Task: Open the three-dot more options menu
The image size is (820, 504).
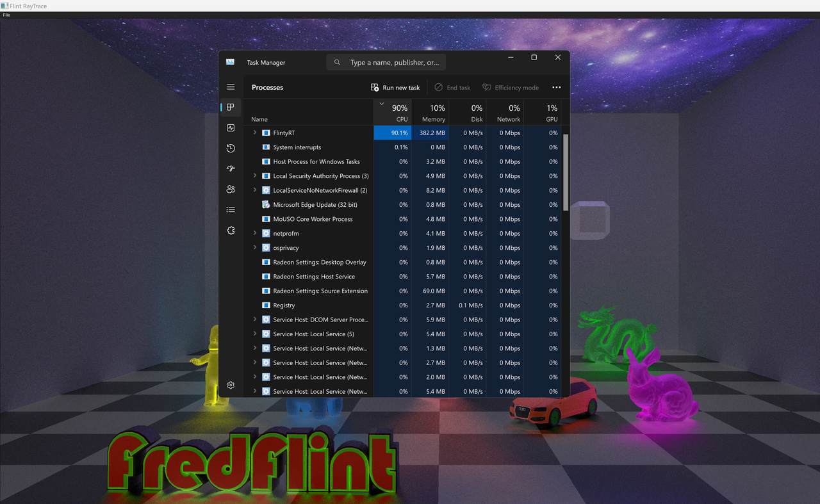Action: [x=556, y=88]
